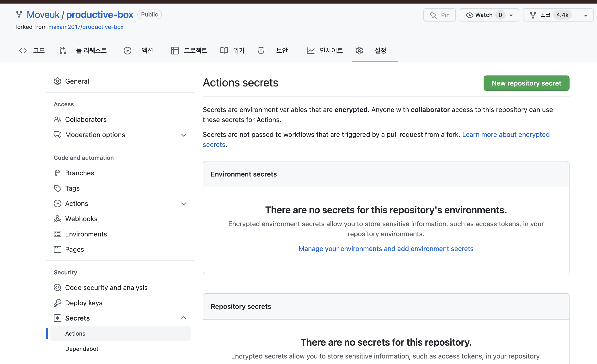This screenshot has height=364, width=597.
Task: Click the Code security and analysis icon
Action: tap(57, 288)
